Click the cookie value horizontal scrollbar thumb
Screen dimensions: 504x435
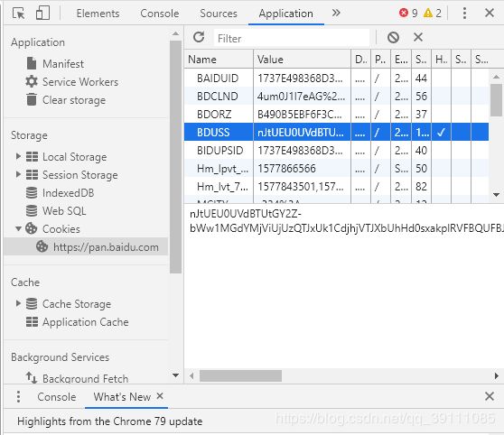(x=240, y=375)
